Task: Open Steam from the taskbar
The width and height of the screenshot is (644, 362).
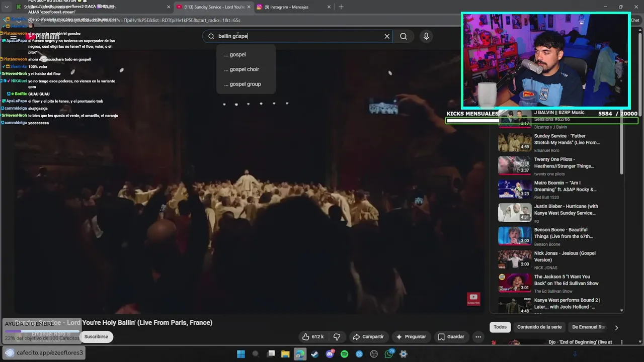Action: click(x=315, y=354)
